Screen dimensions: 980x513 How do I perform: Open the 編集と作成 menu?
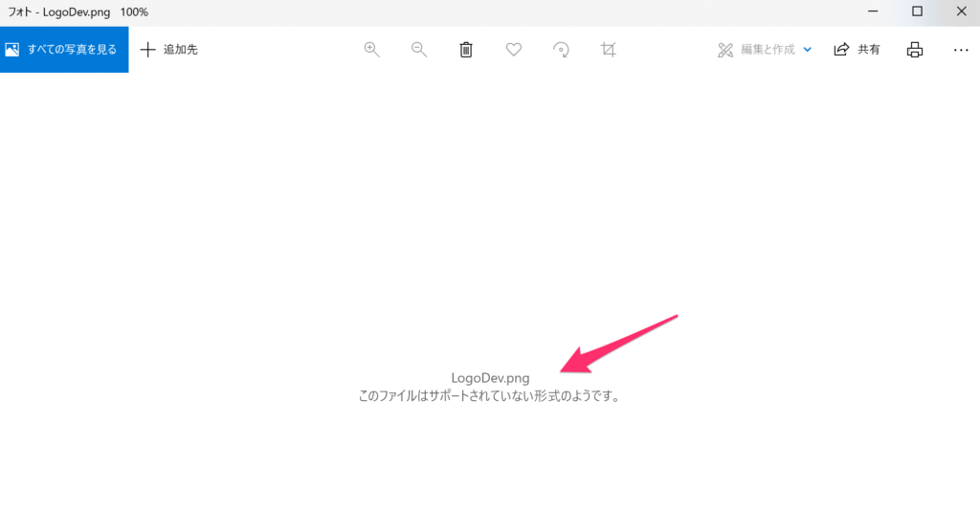click(765, 50)
